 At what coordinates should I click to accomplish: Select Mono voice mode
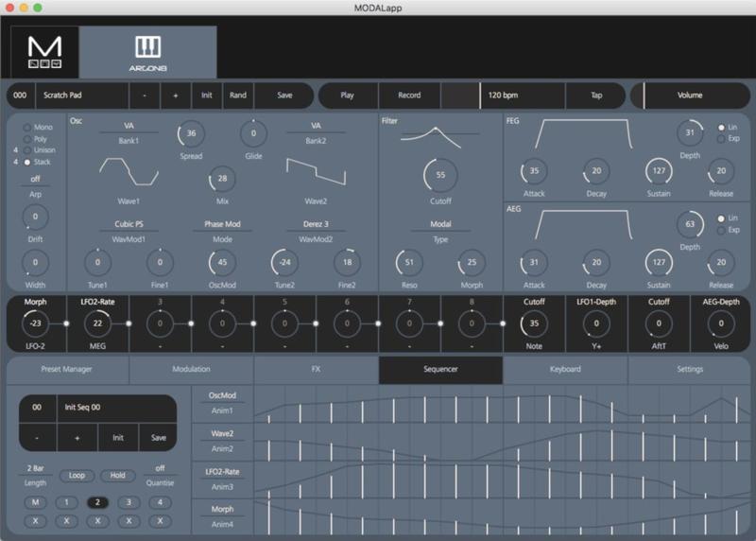[x=27, y=128]
